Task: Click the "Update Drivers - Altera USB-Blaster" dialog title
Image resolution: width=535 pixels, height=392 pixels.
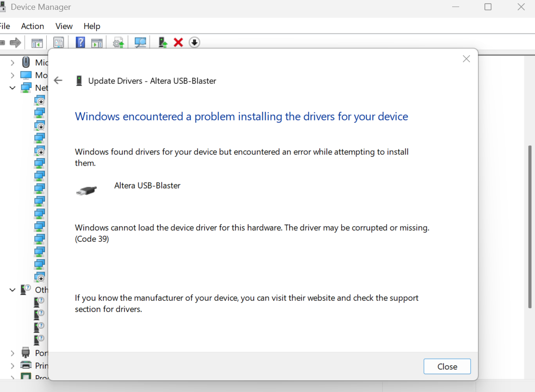Action: [152, 81]
